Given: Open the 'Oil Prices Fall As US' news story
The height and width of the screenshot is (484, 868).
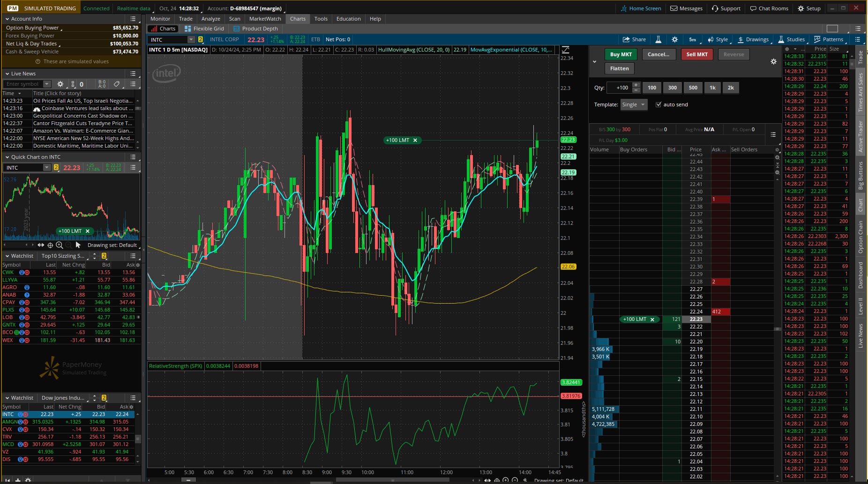Looking at the screenshot, I should [83, 101].
